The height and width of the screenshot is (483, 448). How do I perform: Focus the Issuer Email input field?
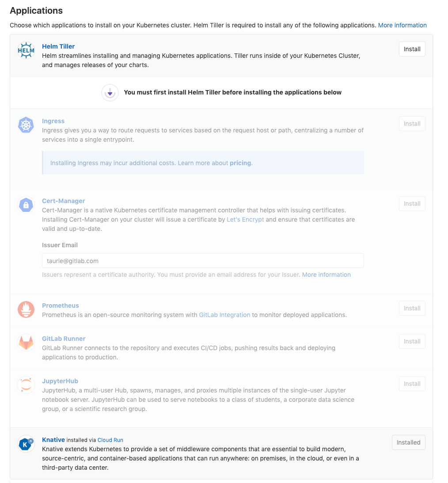[203, 261]
